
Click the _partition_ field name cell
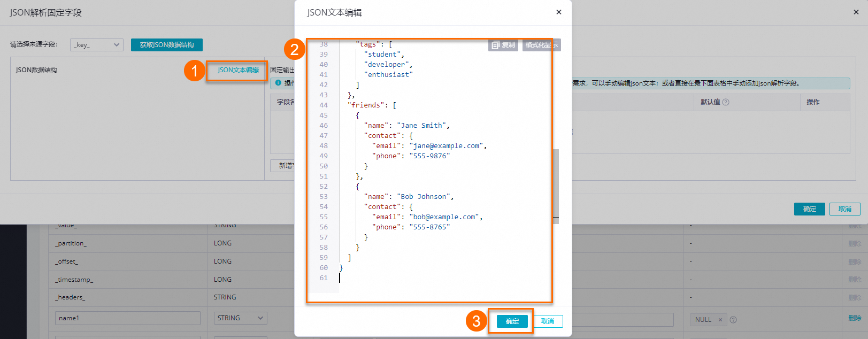(x=71, y=243)
